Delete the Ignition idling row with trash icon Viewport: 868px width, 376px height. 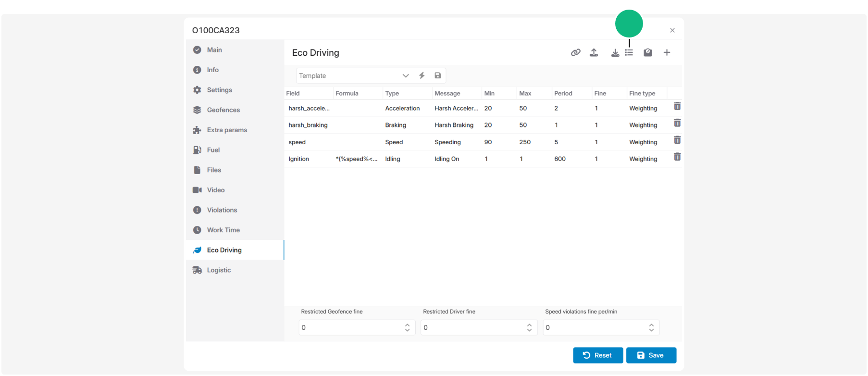coord(677,157)
